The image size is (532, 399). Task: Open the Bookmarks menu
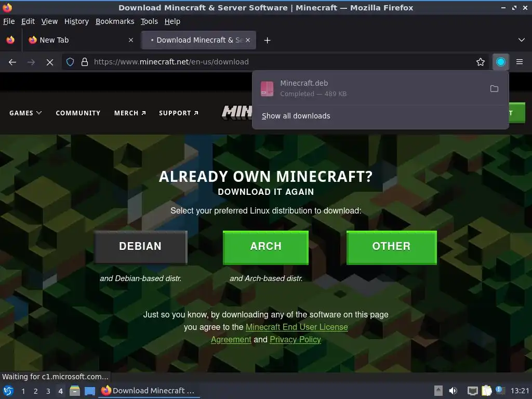click(115, 21)
